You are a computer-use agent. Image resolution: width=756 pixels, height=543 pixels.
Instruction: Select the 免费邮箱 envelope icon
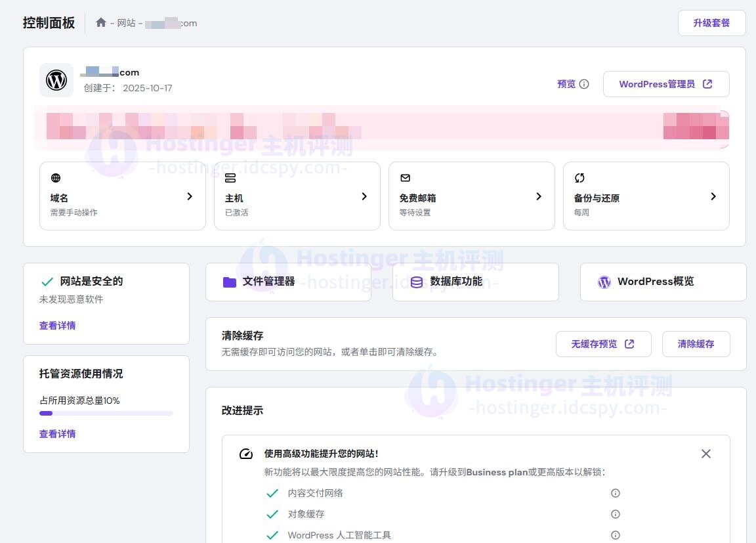pos(406,177)
